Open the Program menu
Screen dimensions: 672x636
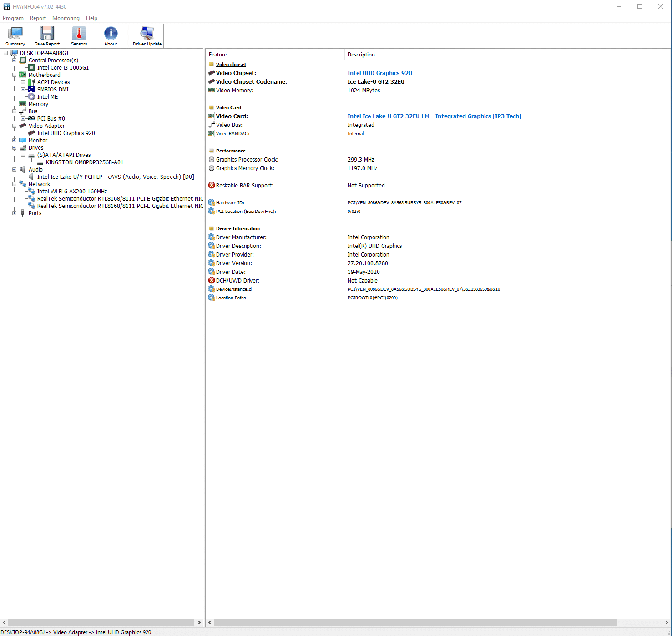[x=13, y=18]
